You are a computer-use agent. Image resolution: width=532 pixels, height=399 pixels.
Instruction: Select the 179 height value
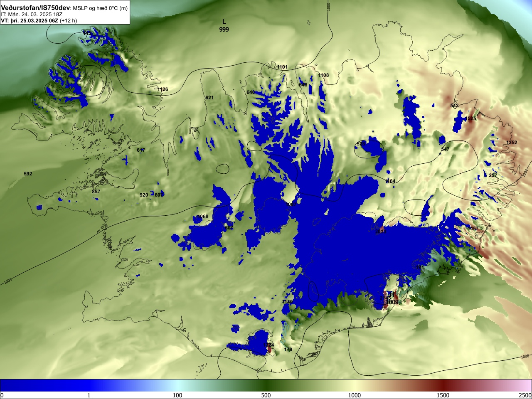point(288,350)
